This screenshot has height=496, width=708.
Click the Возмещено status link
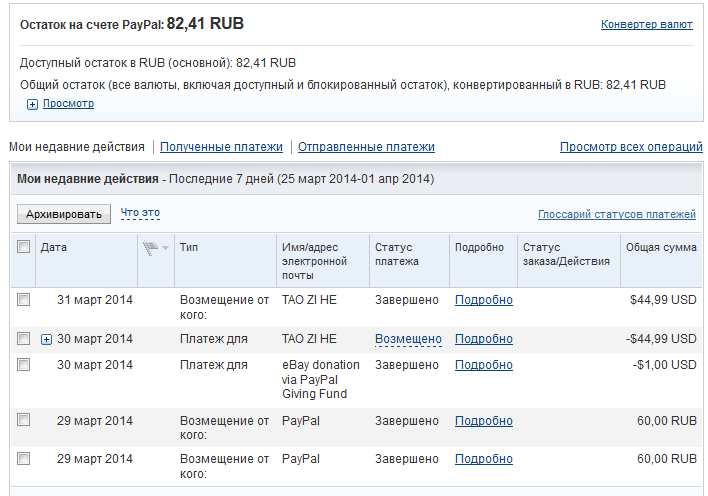408,339
